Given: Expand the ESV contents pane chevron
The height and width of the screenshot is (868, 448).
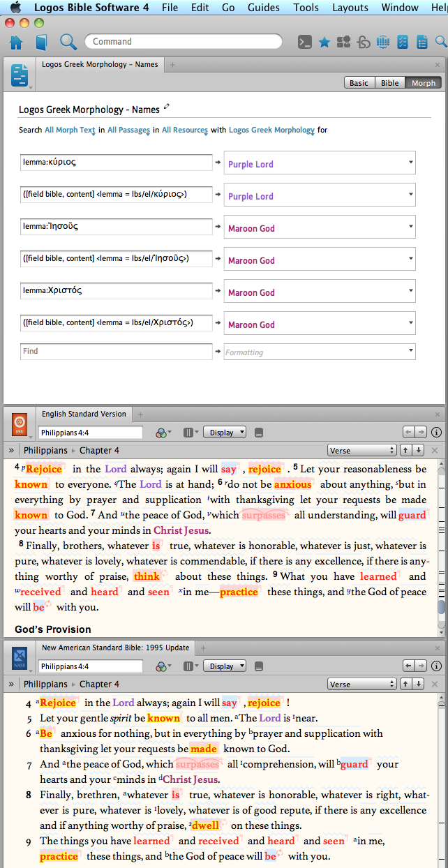Looking at the screenshot, I should click(10, 450).
